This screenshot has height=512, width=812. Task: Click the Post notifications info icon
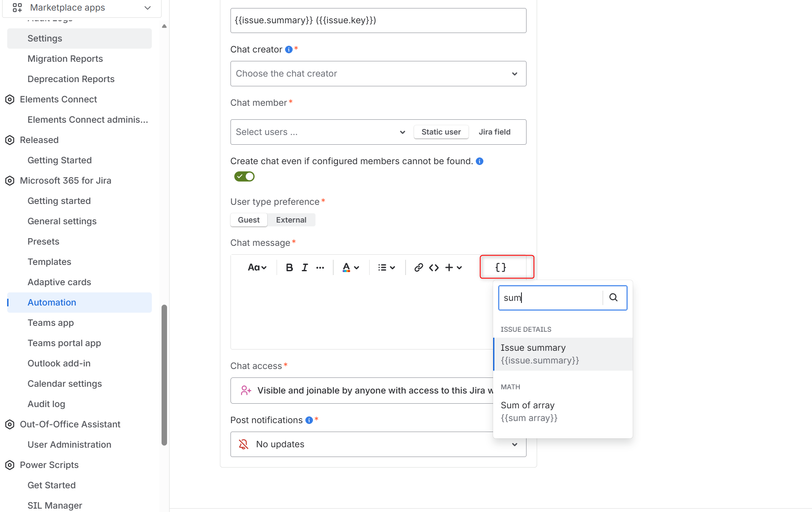309,420
